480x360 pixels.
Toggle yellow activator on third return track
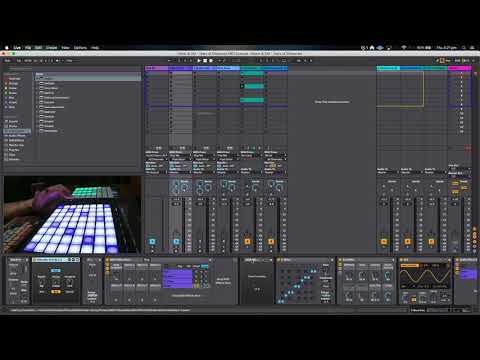[431, 241]
